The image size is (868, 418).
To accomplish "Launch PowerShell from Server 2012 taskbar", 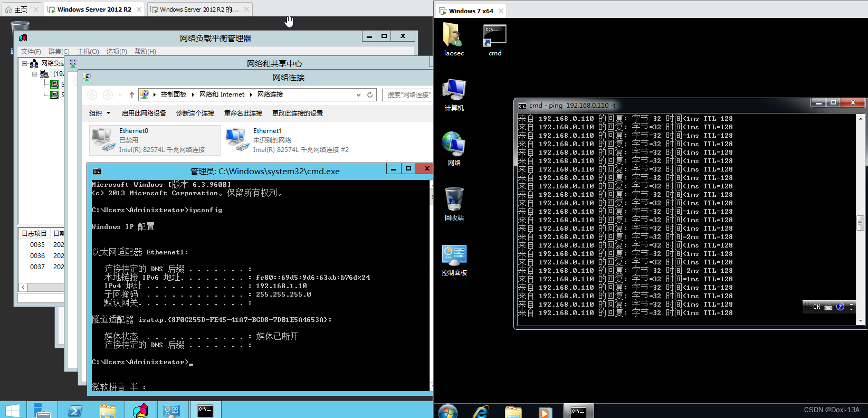I will point(74,410).
